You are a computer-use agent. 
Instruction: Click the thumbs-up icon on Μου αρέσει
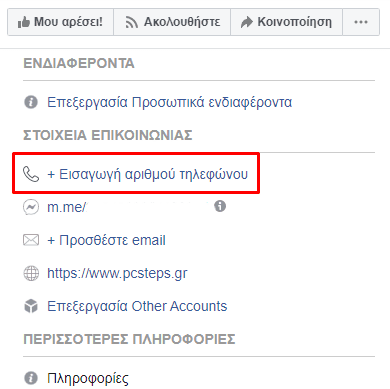pos(24,23)
